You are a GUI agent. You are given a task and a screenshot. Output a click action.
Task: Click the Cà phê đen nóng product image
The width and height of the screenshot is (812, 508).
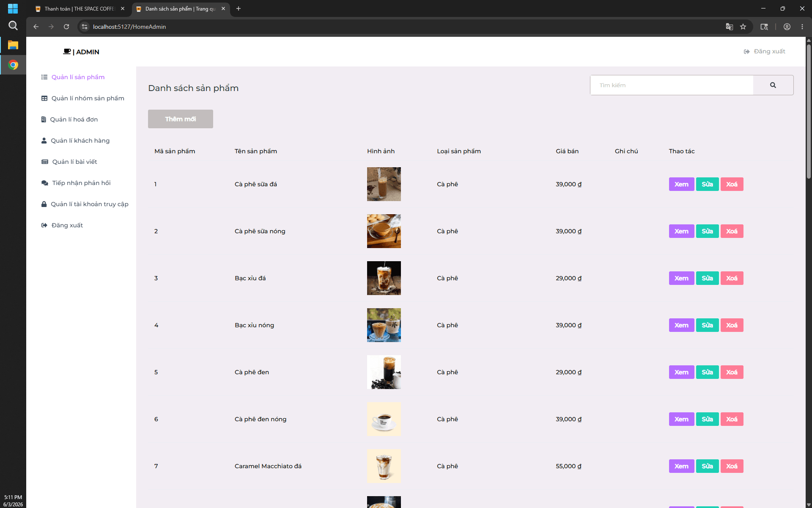384,419
